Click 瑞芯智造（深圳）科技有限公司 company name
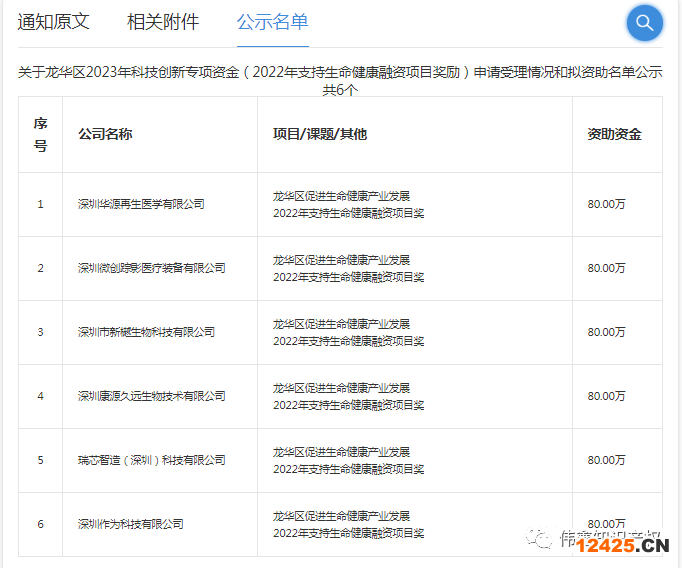 pyautogui.click(x=151, y=460)
